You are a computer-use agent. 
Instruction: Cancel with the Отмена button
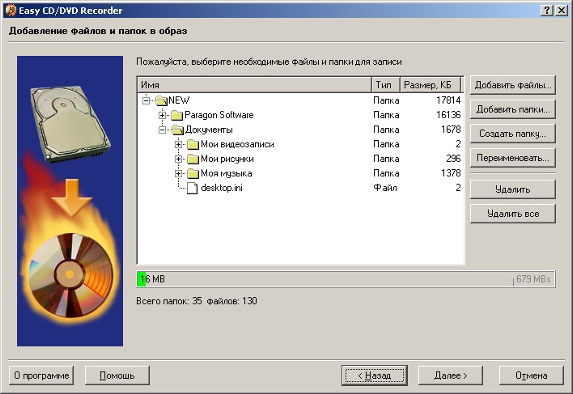click(x=531, y=375)
